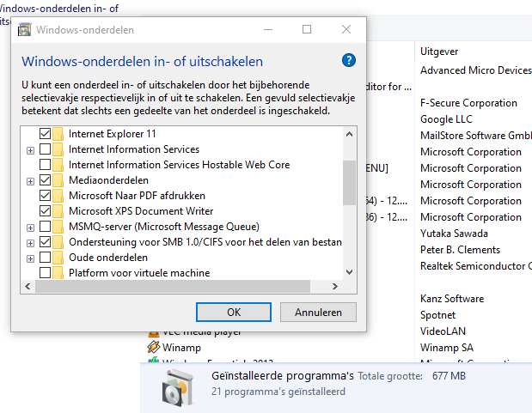
Task: Expand Ondersteuning voor SMB 1.0/CIFS node
Action: pos(31,244)
